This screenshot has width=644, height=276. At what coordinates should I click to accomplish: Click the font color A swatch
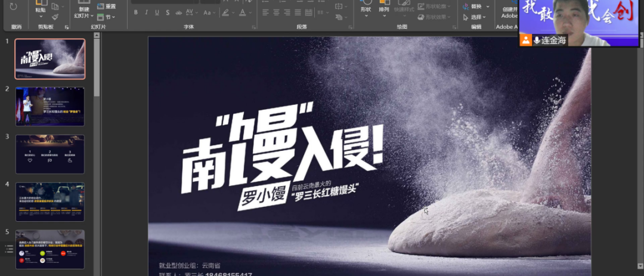(243, 13)
